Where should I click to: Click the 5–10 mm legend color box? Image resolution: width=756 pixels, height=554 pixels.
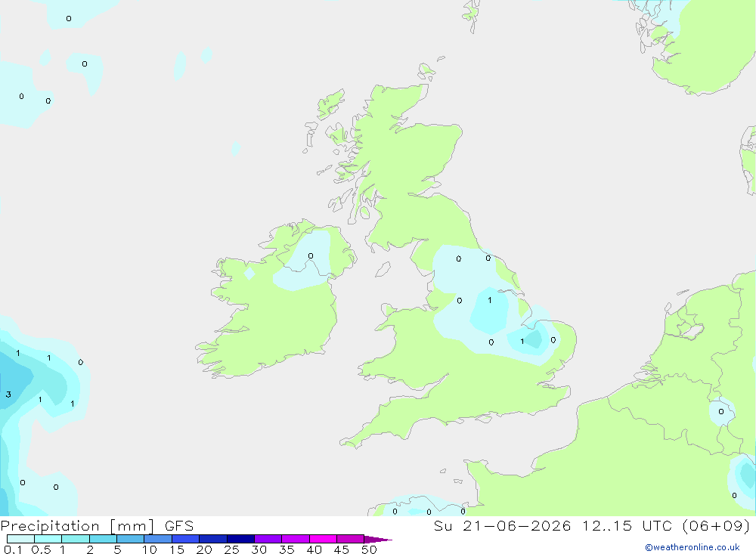point(130,539)
